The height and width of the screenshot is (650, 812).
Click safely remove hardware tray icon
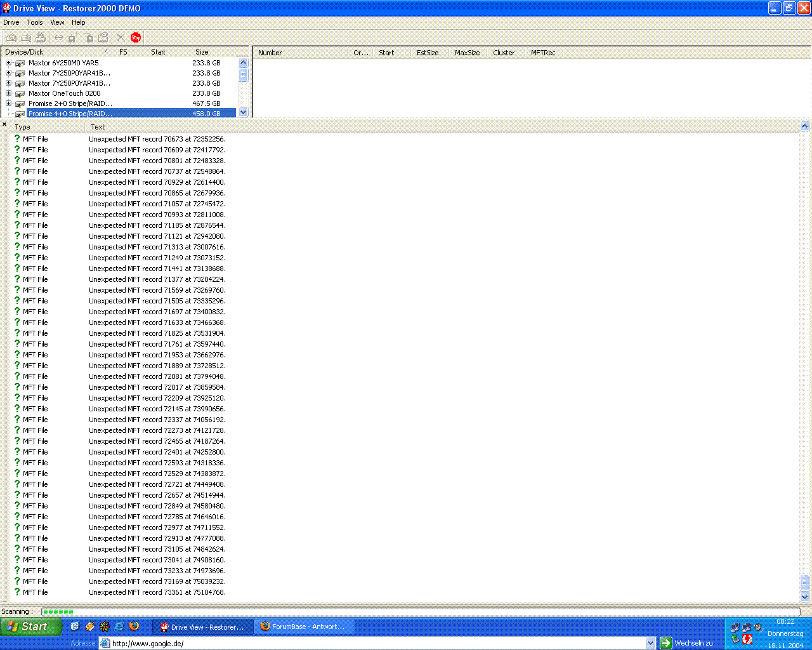click(x=735, y=639)
